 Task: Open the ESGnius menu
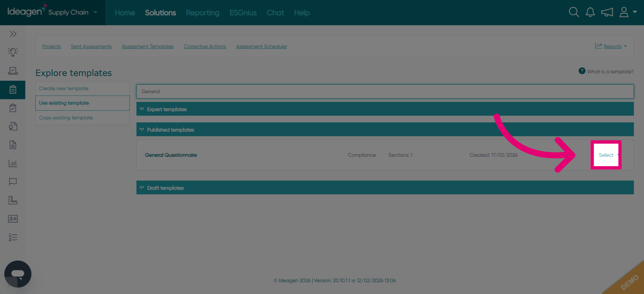(x=243, y=13)
